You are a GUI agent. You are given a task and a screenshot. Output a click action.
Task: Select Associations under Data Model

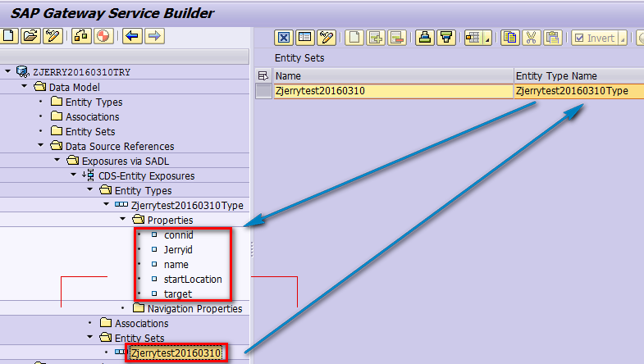pyautogui.click(x=93, y=117)
